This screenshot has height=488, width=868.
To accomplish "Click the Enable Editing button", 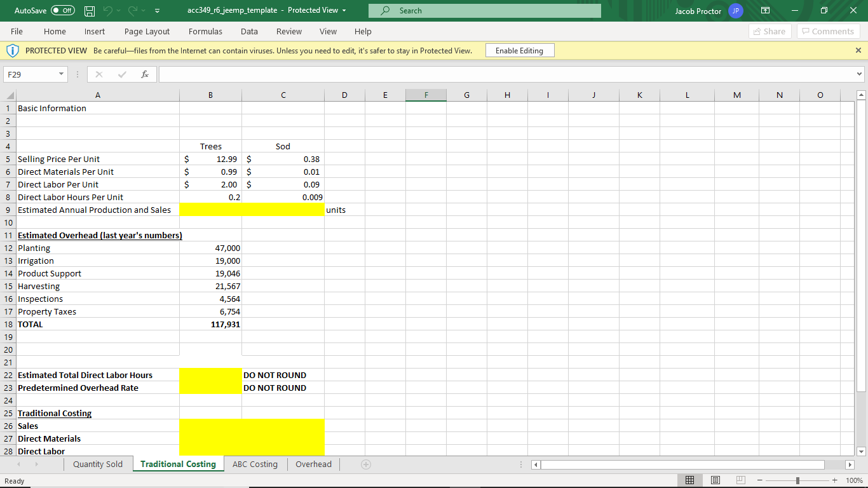I will (520, 50).
